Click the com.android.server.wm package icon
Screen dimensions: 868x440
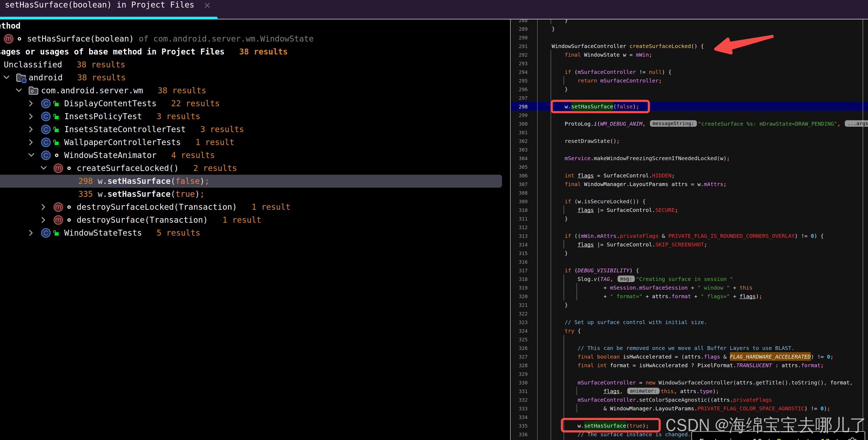33,91
